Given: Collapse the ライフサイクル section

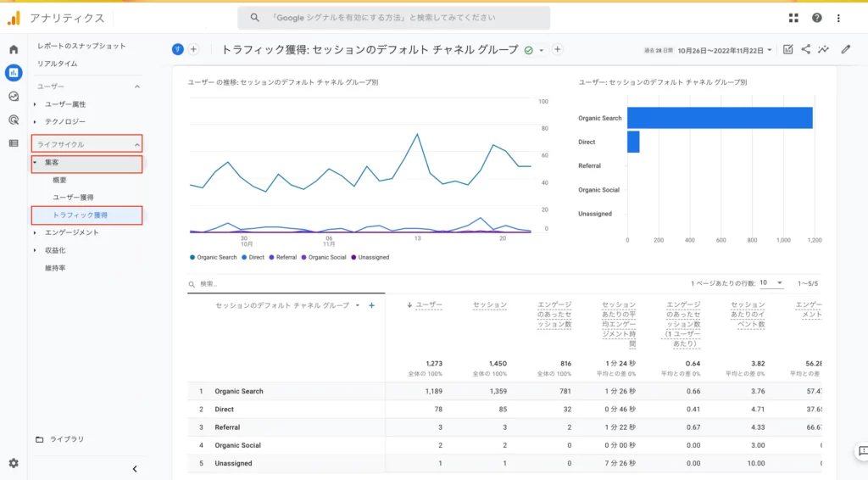Looking at the screenshot, I should coord(87,144).
